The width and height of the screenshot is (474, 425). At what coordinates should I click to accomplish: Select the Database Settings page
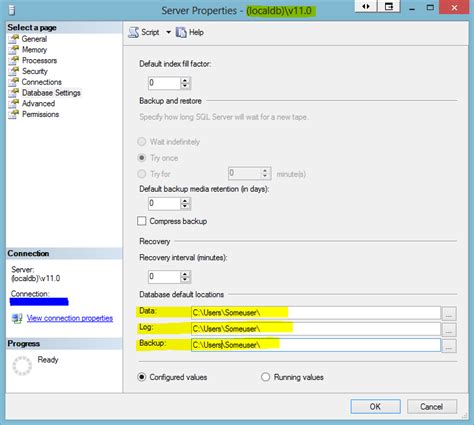coord(51,93)
